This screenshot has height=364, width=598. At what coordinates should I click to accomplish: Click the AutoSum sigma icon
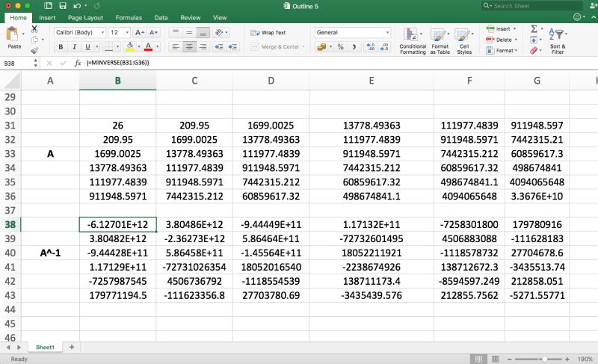pyautogui.click(x=534, y=29)
